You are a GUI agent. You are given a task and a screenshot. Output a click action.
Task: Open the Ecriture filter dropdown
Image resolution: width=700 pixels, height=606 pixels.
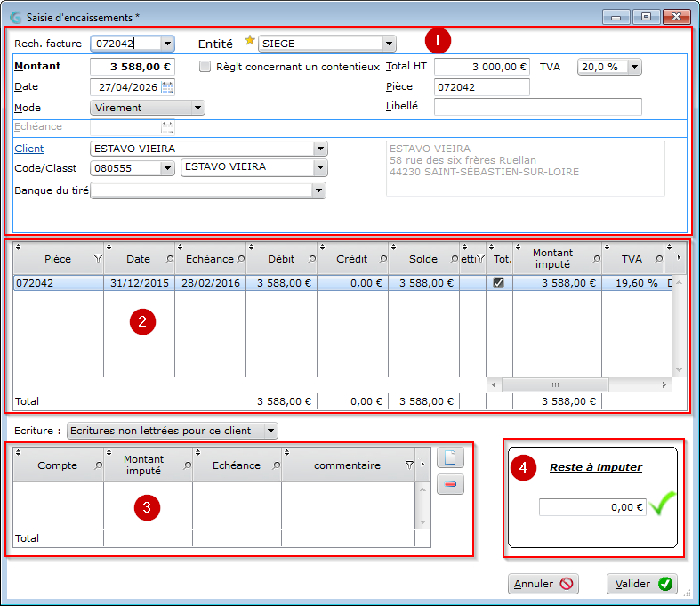(270, 431)
